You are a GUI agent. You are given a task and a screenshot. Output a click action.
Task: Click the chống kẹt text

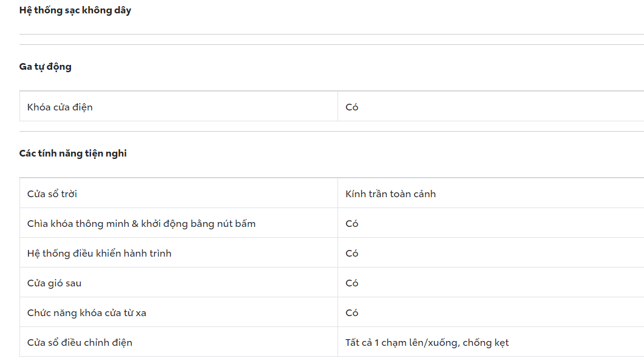(486, 343)
